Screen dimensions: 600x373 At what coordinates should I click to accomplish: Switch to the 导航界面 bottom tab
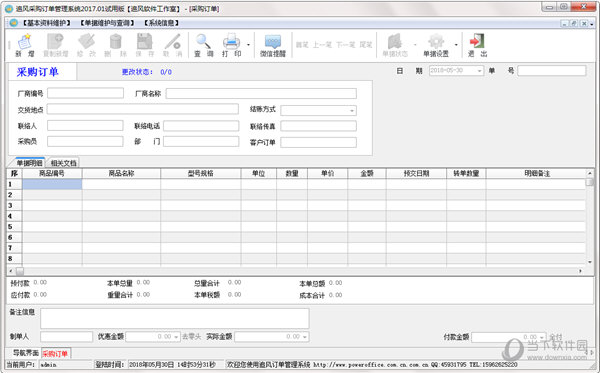pos(26,353)
